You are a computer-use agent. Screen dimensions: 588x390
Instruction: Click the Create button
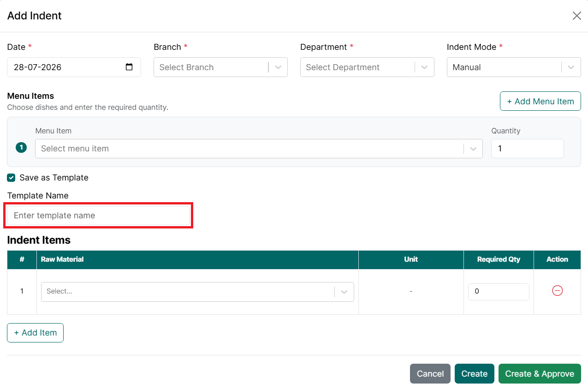tap(475, 374)
